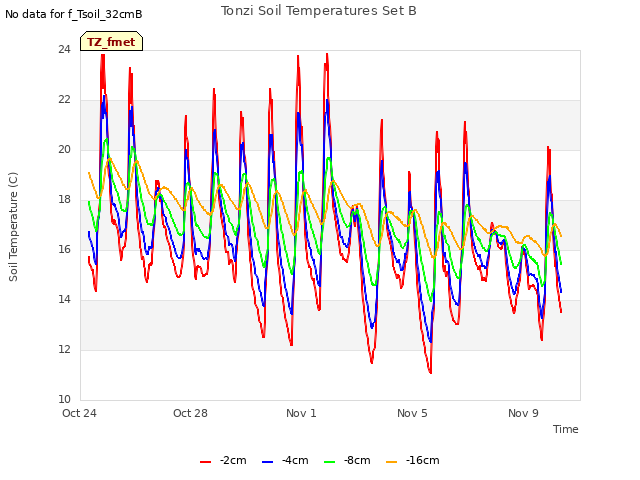Click the chart title Tonzi Soil Temperatures Set B
The height and width of the screenshot is (480, 640).
coord(318,11)
